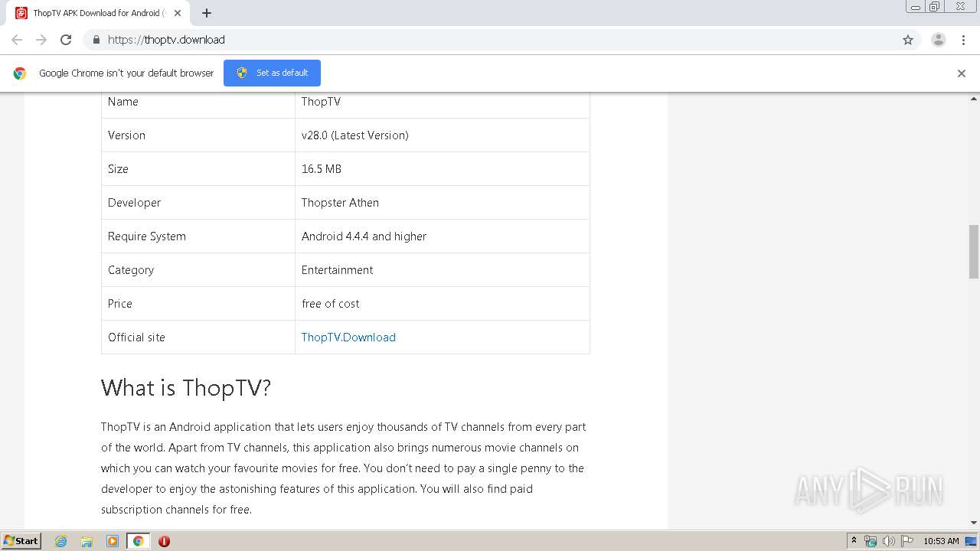The width and height of the screenshot is (980, 551).
Task: Select the ThopTV APK Download tab
Action: point(97,13)
